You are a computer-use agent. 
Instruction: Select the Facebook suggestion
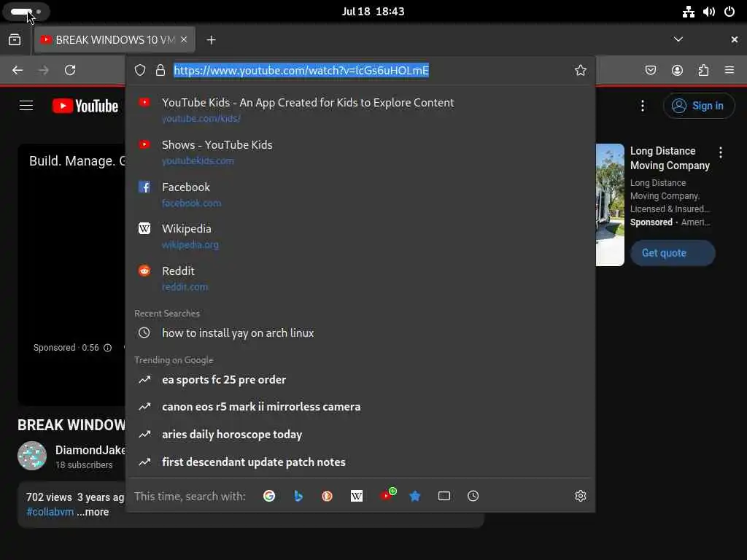click(360, 194)
